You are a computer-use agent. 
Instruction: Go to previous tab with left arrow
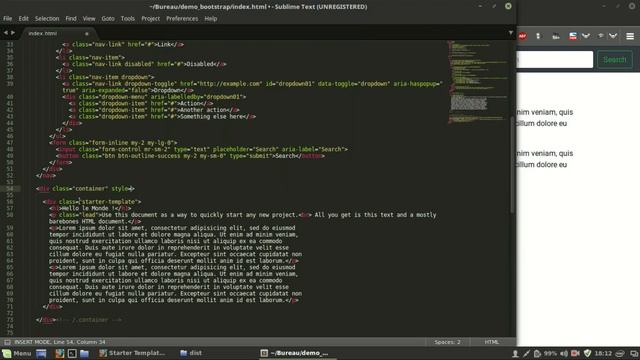pyautogui.click(x=6, y=33)
